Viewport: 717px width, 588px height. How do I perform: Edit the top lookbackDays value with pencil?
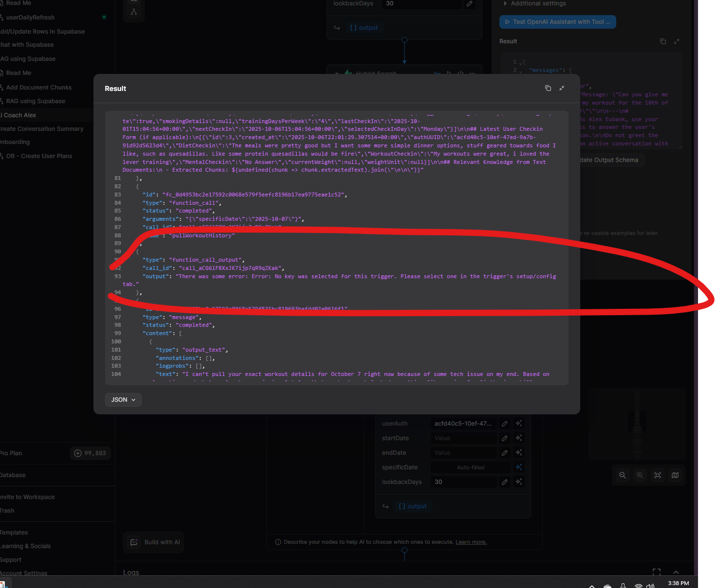tap(469, 3)
